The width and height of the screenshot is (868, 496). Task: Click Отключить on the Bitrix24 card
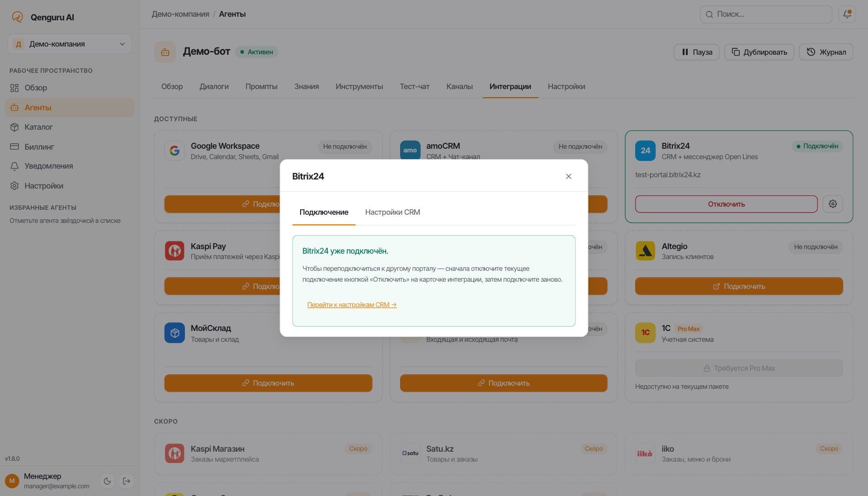(726, 204)
